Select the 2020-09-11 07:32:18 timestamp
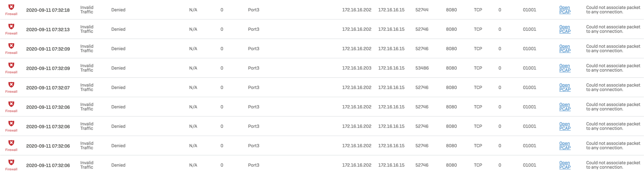 (48, 10)
